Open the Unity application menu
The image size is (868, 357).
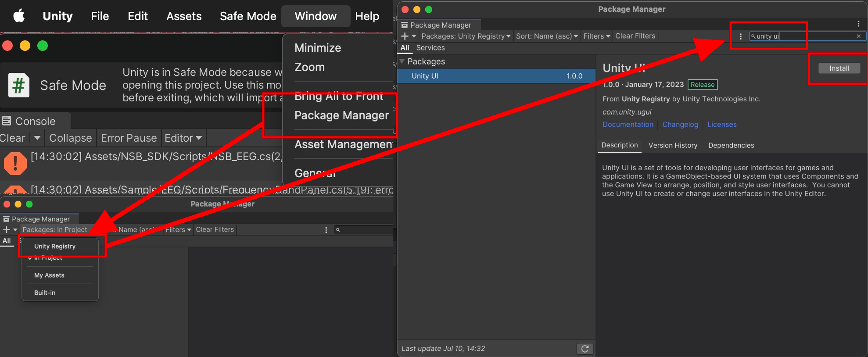(57, 16)
